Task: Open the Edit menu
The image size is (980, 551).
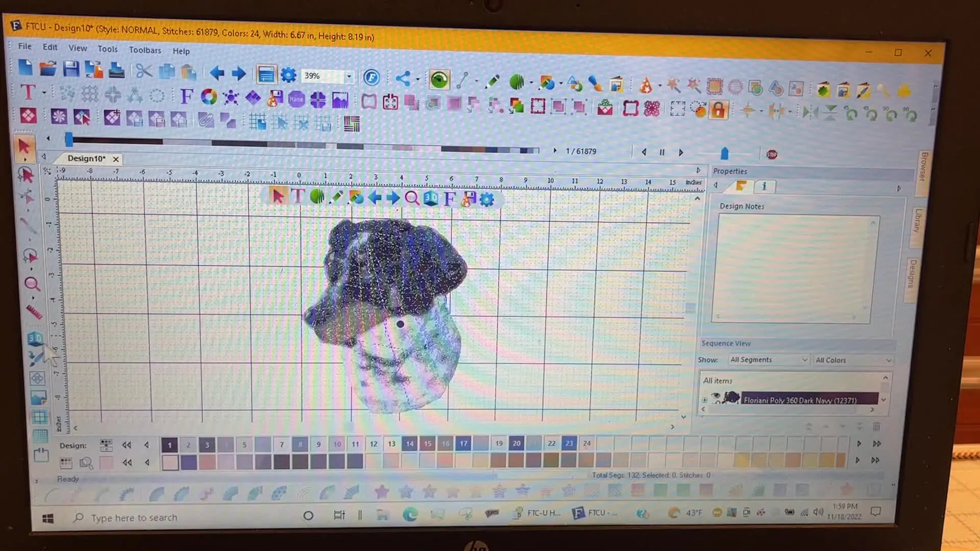Action: (x=50, y=47)
